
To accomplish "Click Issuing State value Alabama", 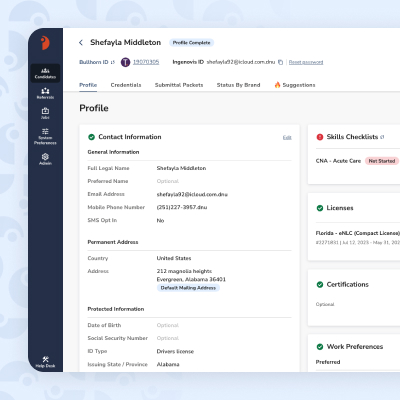I will click(x=168, y=365).
